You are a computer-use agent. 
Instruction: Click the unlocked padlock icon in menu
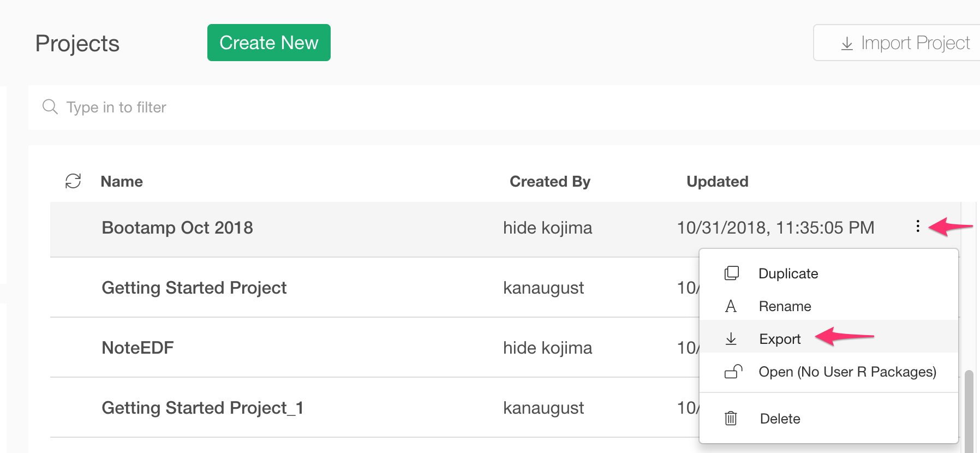pos(733,372)
